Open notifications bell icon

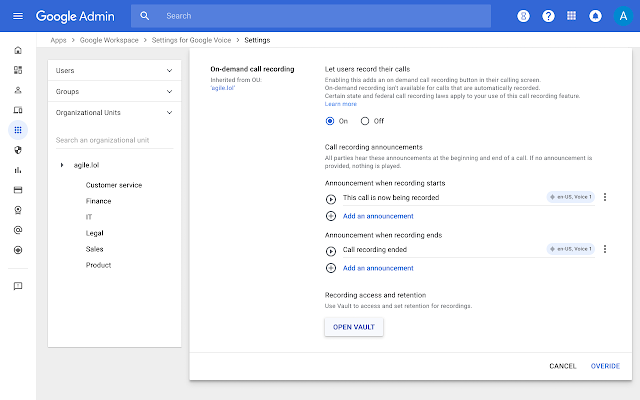coord(595,16)
